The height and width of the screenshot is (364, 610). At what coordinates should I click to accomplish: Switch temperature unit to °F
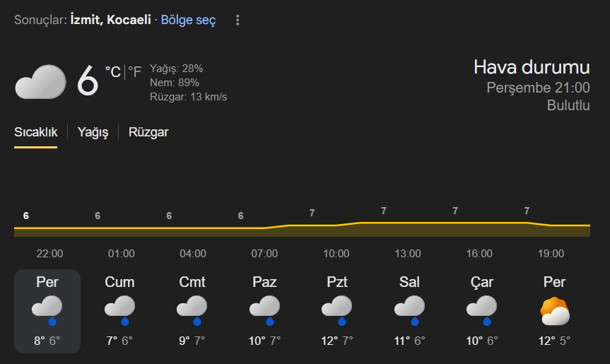tap(134, 71)
